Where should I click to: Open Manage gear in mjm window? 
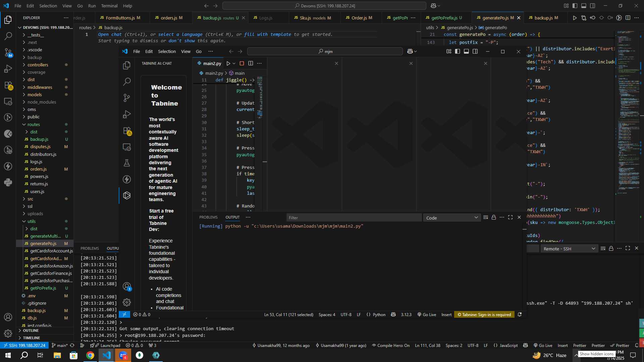click(127, 302)
